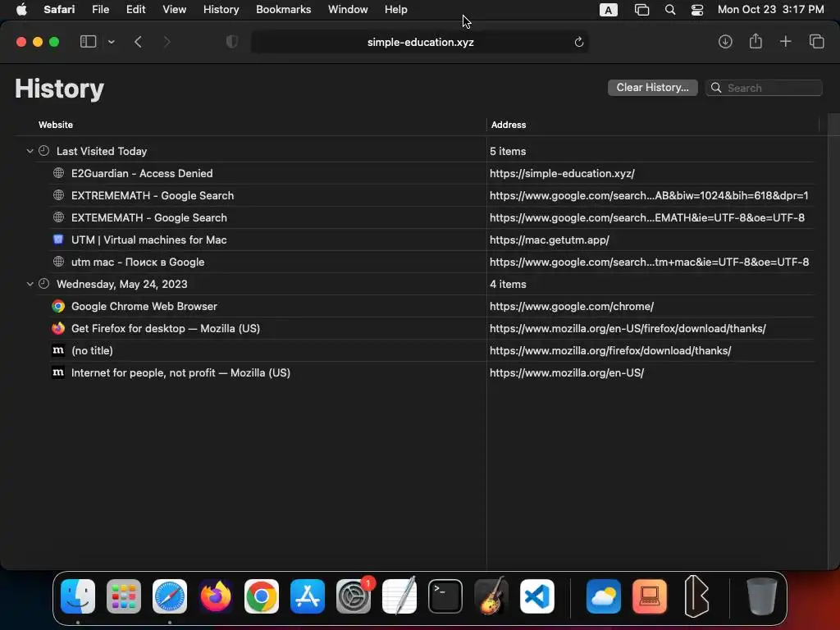
Task: Show the tab overview icon
Action: click(x=816, y=41)
